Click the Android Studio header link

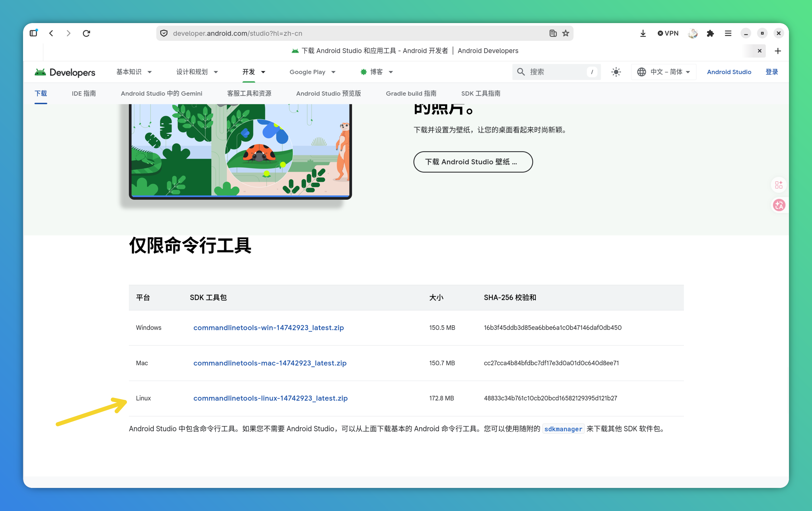click(729, 72)
